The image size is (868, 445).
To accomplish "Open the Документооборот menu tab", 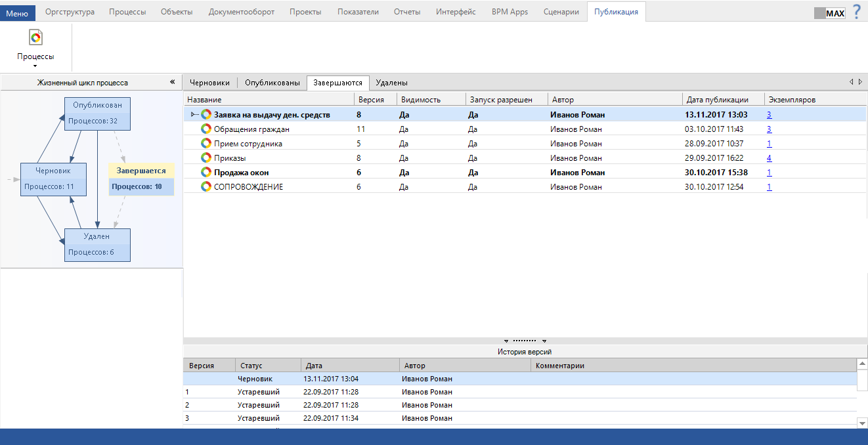I will [241, 12].
